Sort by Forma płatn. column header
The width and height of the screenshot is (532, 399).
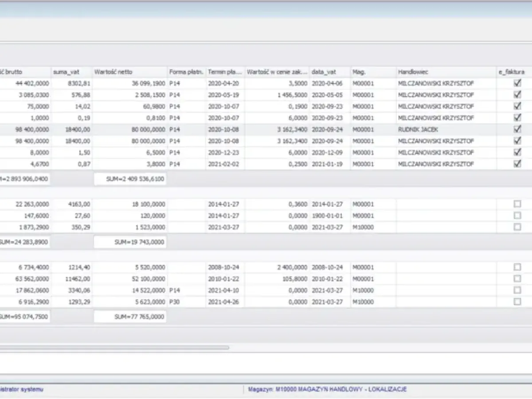coord(187,72)
